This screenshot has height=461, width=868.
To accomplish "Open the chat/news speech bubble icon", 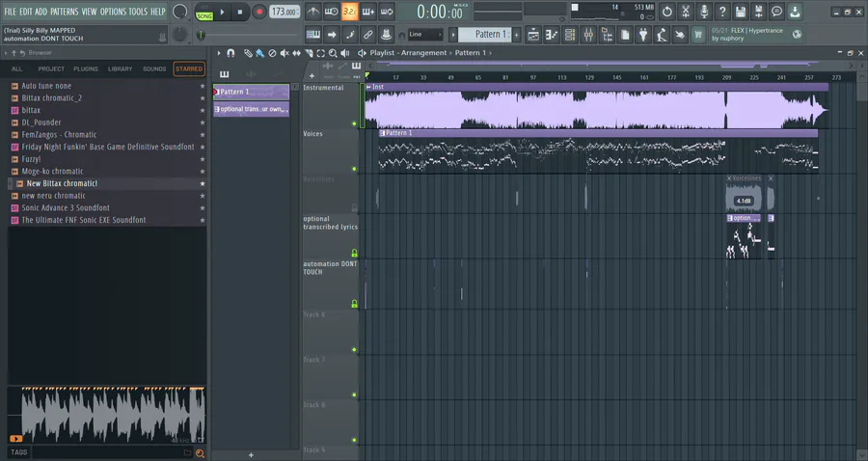I will click(x=776, y=12).
